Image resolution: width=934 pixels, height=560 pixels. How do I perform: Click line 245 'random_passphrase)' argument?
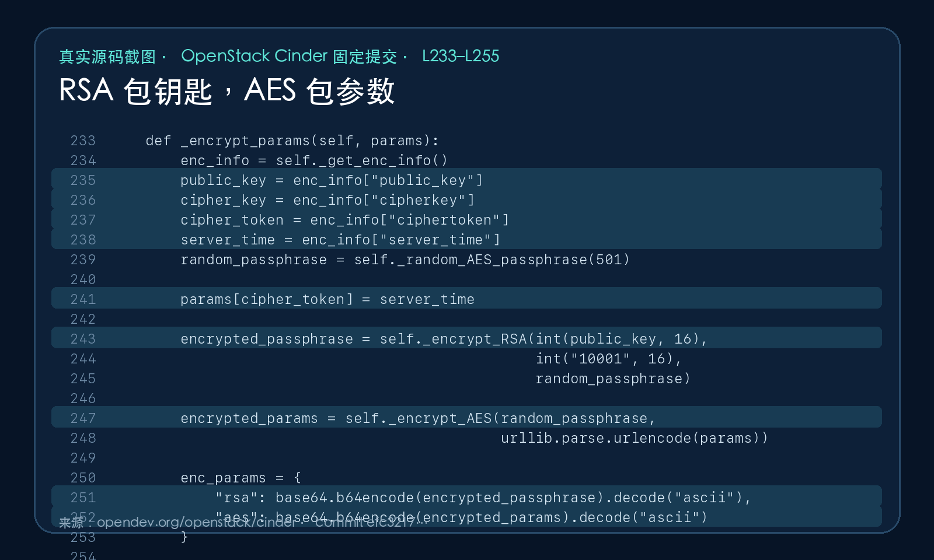coord(613,379)
